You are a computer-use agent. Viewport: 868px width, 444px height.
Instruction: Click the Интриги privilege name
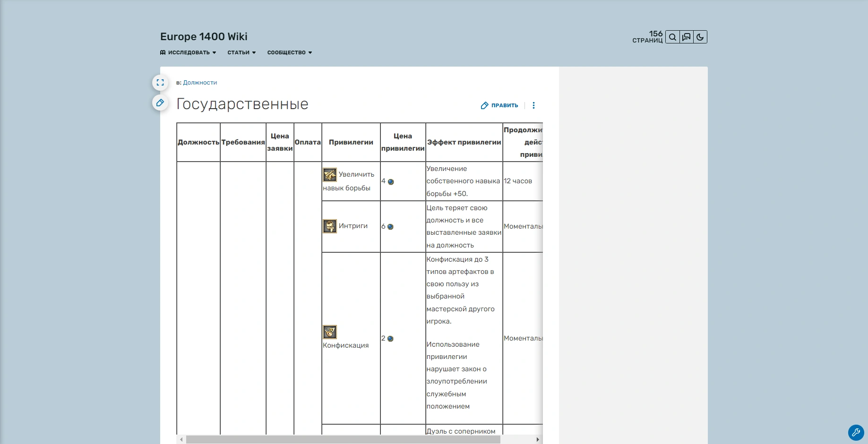point(353,226)
